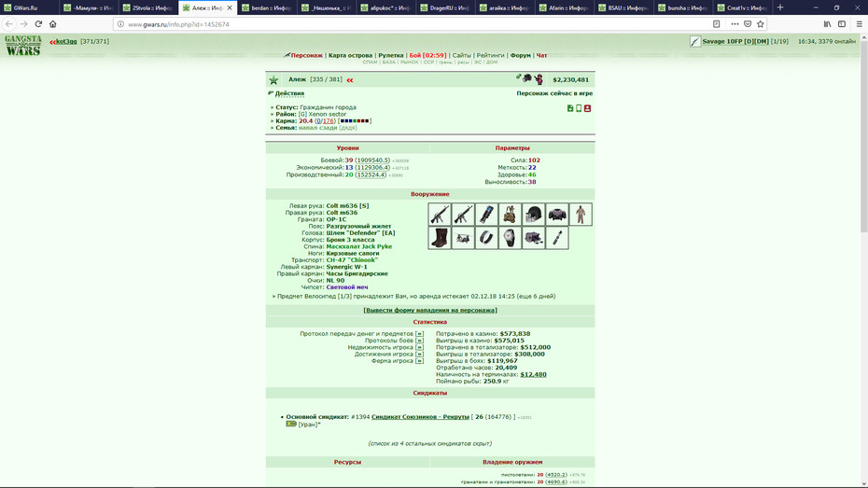Click the tarpaulin boots item icon
The height and width of the screenshot is (488, 868).
click(440, 238)
